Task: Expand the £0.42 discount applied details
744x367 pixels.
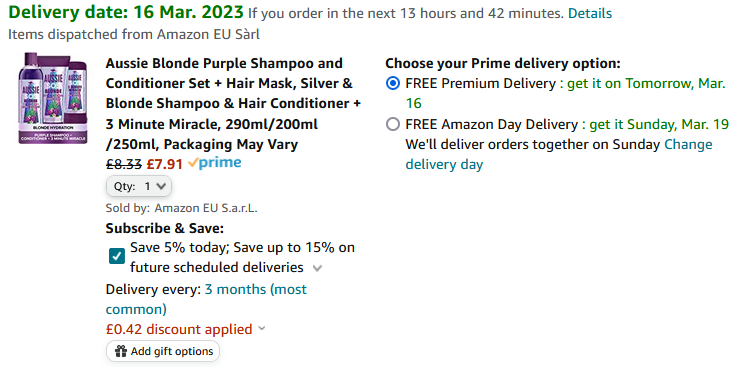Action: click(262, 329)
